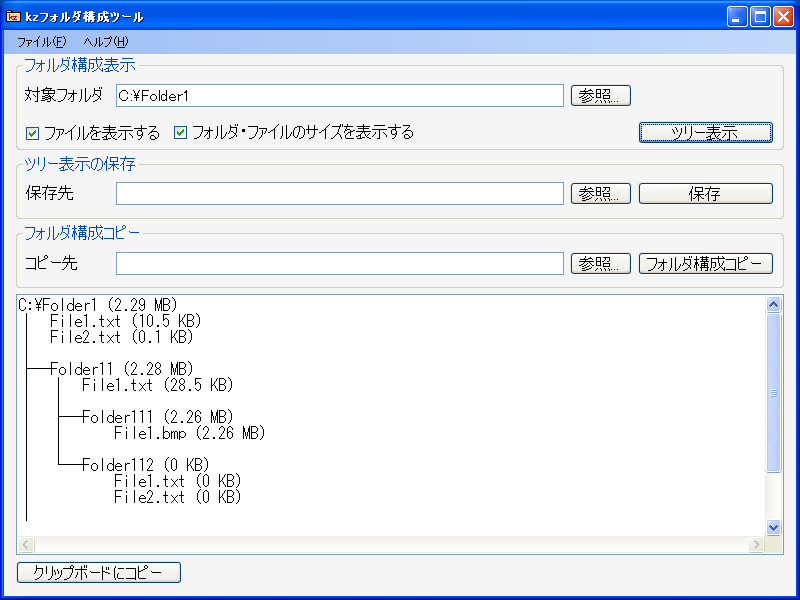Click File2.txt (0 KB) under Folder112
This screenshot has height=600, width=800.
tap(177, 497)
